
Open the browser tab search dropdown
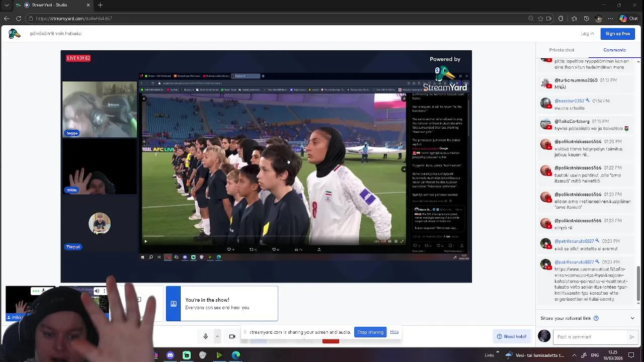[x=7, y=5]
